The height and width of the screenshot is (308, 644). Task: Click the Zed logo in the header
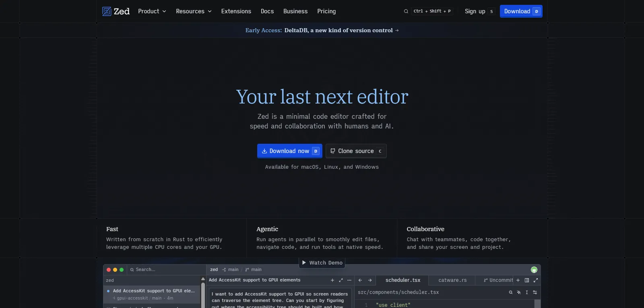116,11
